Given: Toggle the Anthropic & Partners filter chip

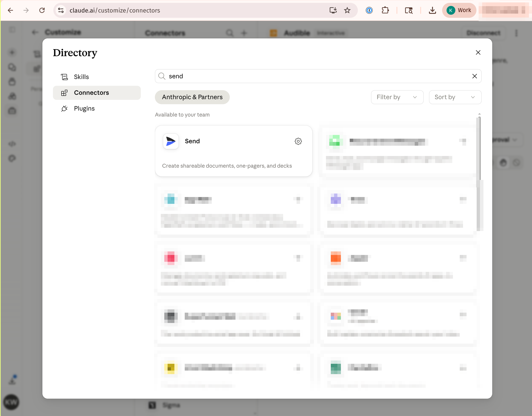Looking at the screenshot, I should [x=192, y=97].
